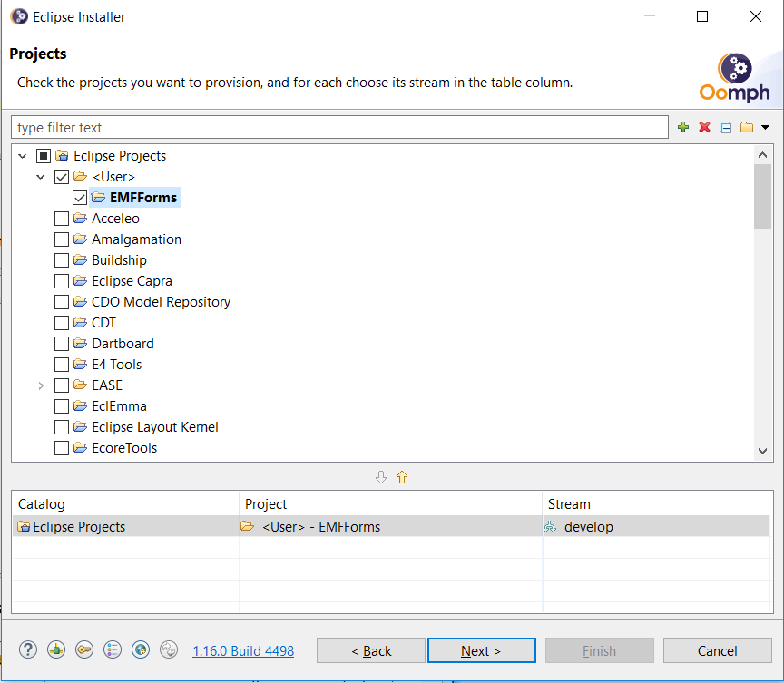
Task: Click the tree scrollbar up arrow
Action: pyautogui.click(x=762, y=155)
